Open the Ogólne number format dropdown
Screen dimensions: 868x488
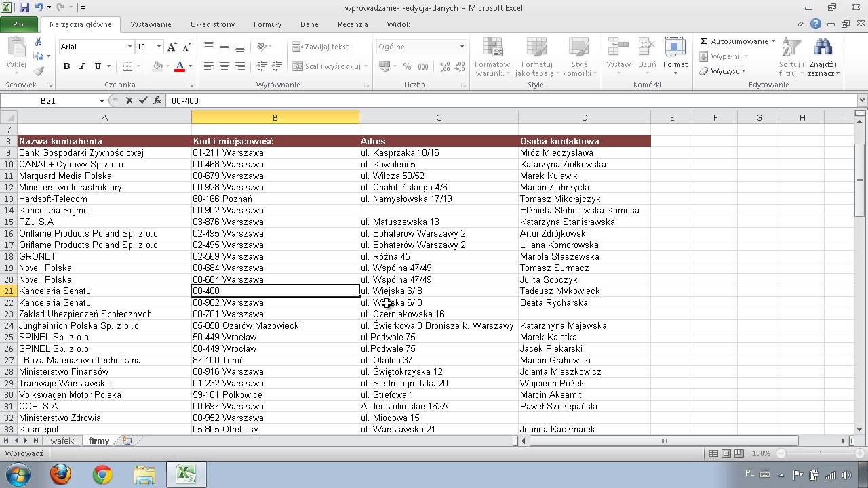point(462,47)
